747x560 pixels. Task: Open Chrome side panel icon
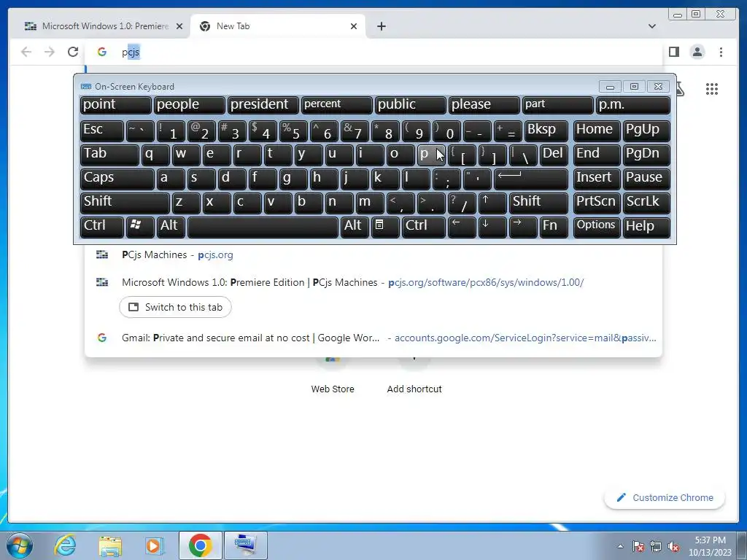point(673,52)
